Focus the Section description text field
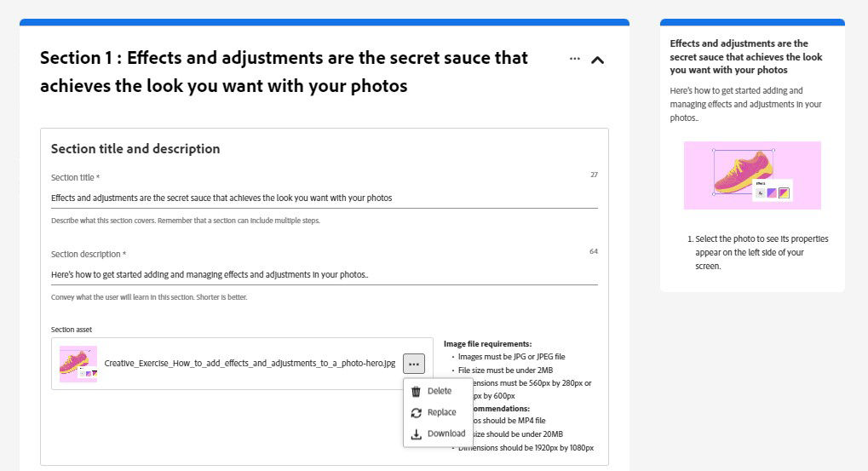Viewport: 868px width, 471px height. click(324, 274)
